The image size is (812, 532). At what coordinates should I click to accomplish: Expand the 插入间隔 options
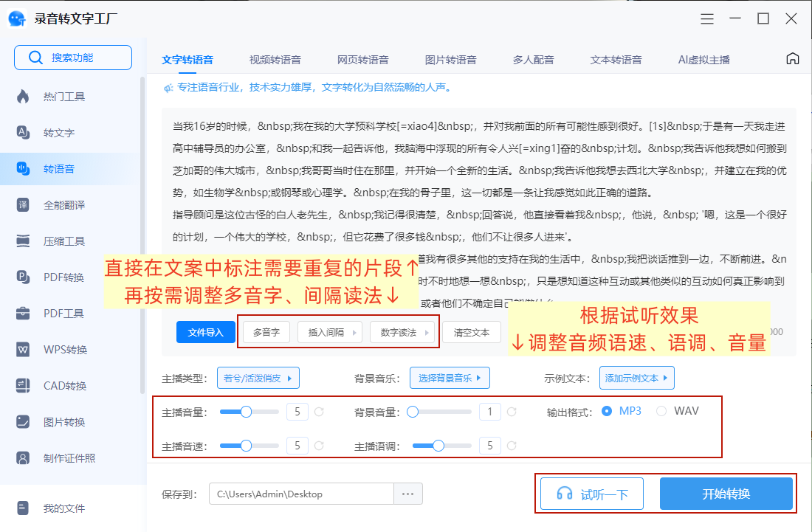[330, 332]
